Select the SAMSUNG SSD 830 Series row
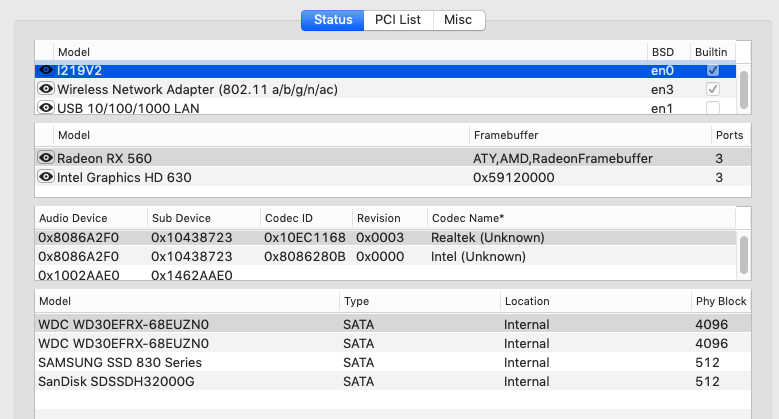 click(392, 362)
